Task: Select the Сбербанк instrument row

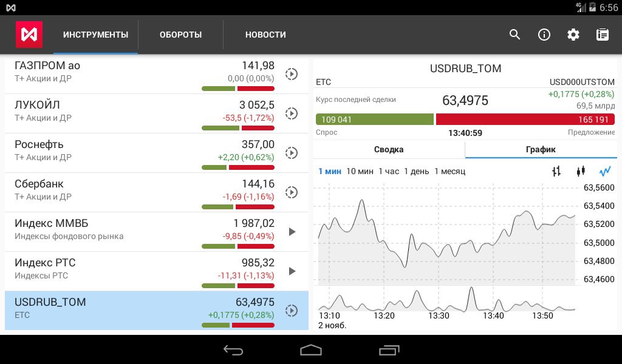Action: [x=156, y=192]
